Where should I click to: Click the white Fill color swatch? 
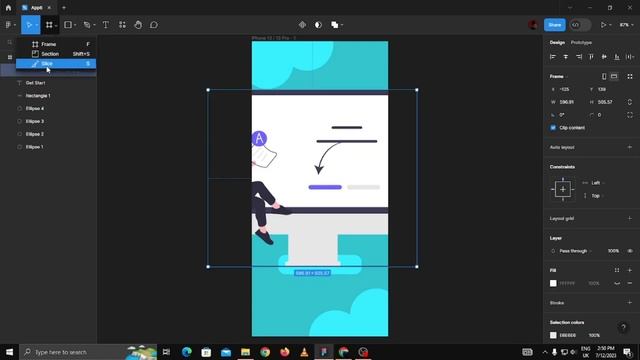click(553, 283)
